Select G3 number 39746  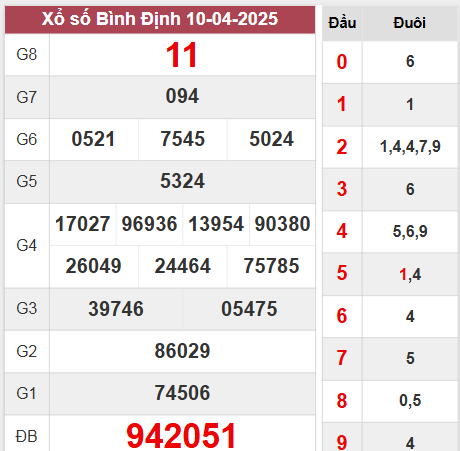click(x=116, y=309)
